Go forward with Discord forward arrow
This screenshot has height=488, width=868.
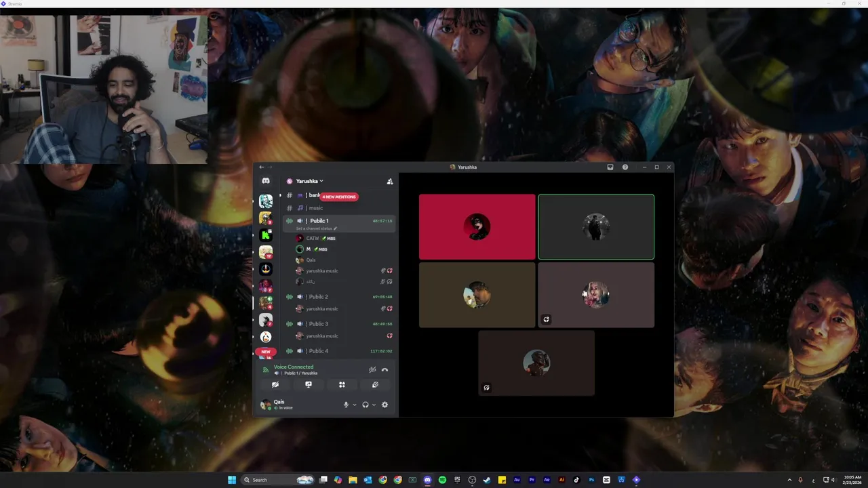270,167
